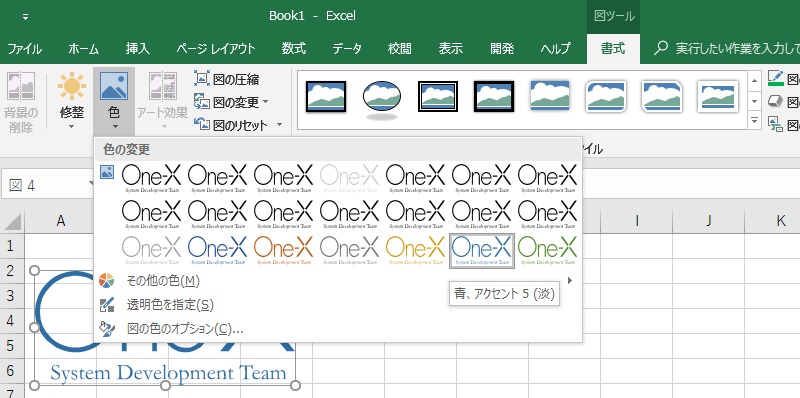Image resolution: width=800 pixels, height=398 pixels.
Task: Open the Quick Access Toolbar customize arrow
Action: pyautogui.click(x=26, y=17)
